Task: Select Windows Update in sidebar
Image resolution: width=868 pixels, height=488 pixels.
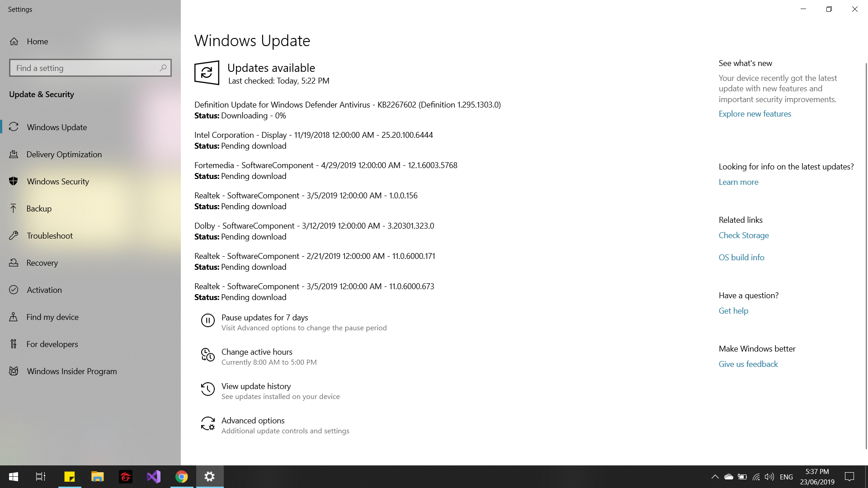Action: point(90,127)
